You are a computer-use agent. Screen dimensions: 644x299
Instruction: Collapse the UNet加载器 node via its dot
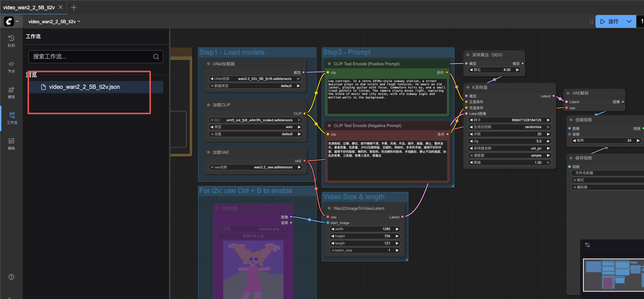[209, 64]
